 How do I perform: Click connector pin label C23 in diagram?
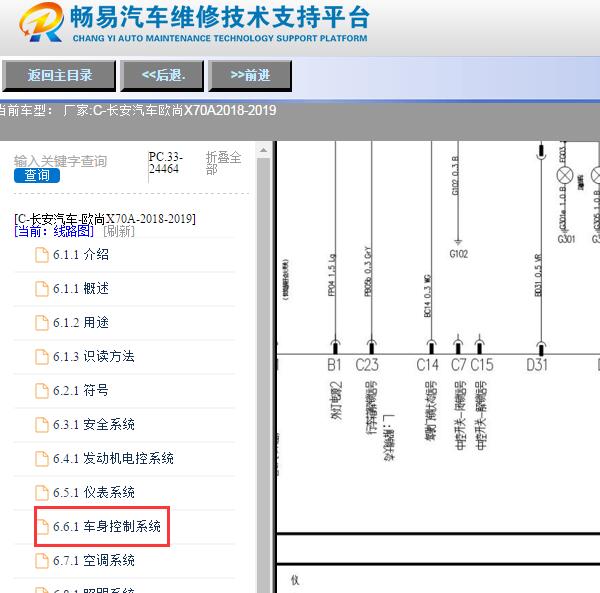(x=367, y=365)
